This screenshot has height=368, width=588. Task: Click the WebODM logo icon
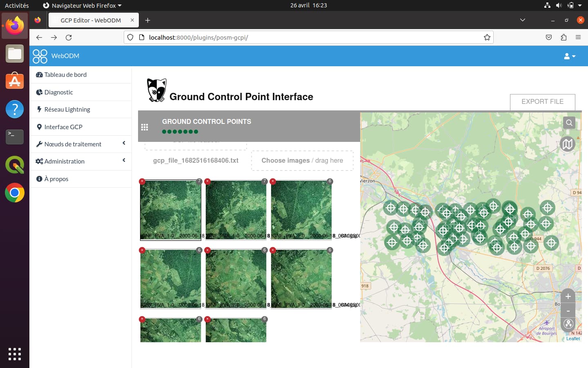[40, 56]
